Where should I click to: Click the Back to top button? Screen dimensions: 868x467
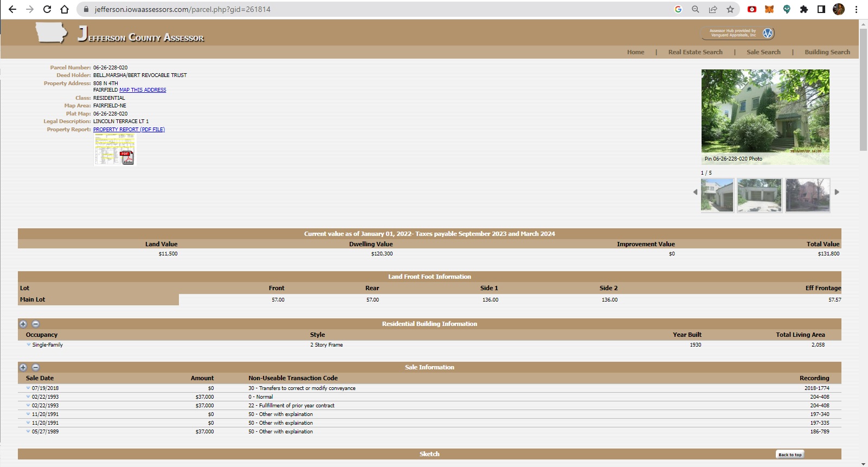tap(789, 455)
